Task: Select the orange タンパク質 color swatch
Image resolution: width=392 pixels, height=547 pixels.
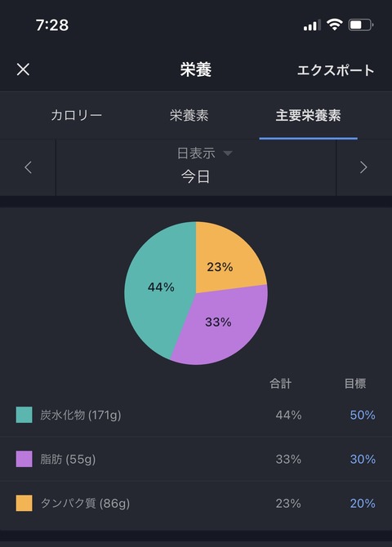Action: [24, 503]
